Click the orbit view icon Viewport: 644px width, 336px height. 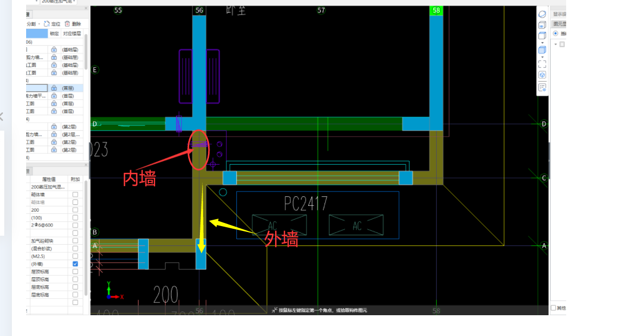542,14
